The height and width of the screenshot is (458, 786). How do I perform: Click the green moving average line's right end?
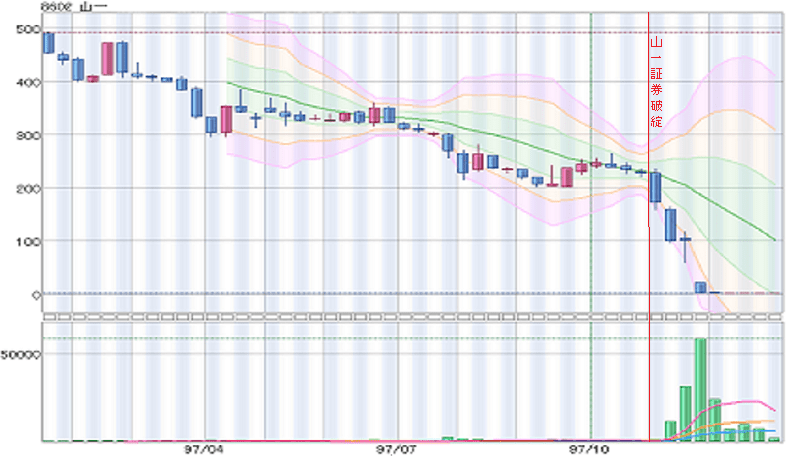pyautogui.click(x=775, y=240)
